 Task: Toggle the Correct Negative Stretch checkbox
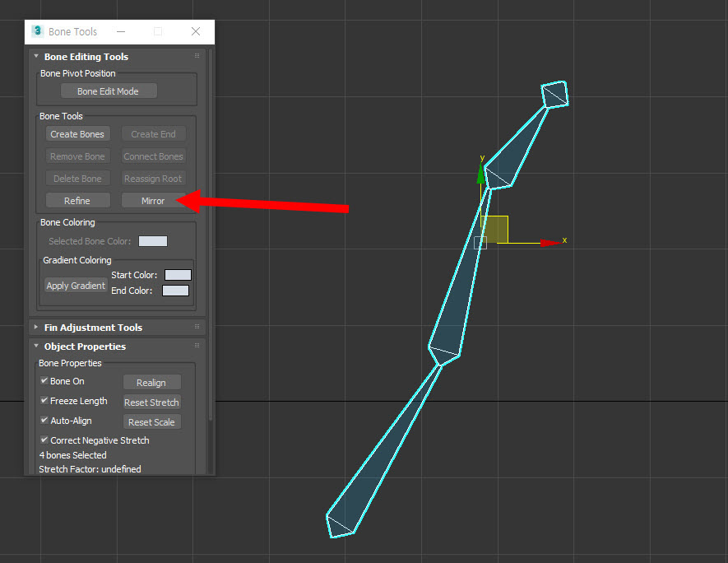pos(44,440)
